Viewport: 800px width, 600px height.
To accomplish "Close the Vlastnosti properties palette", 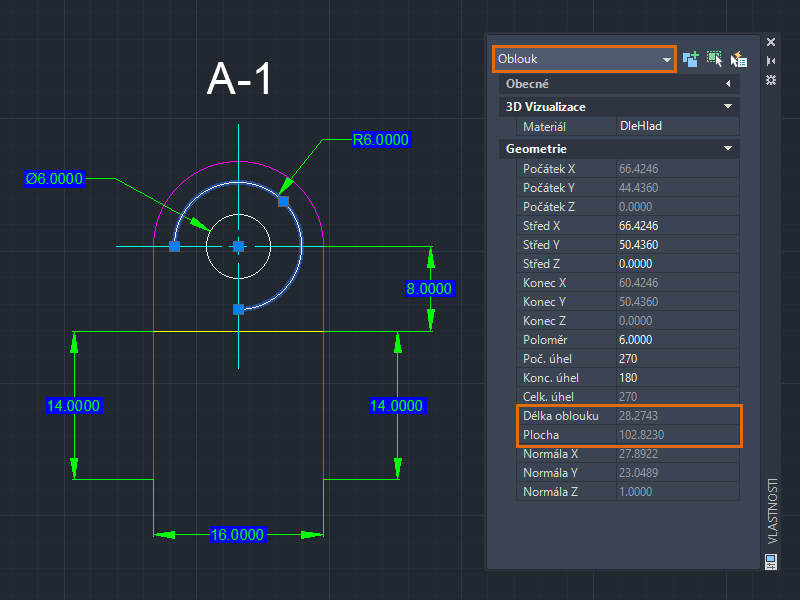I will (771, 42).
